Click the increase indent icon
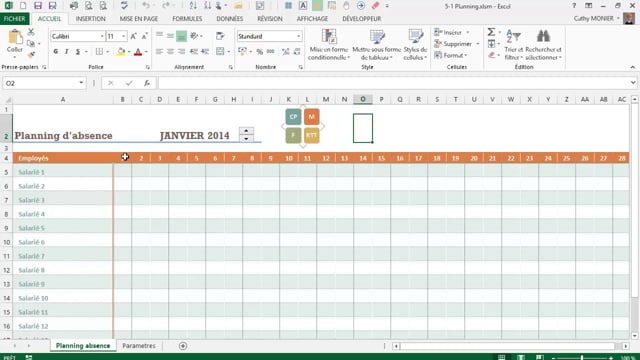This screenshot has height=360, width=640. pos(205,51)
